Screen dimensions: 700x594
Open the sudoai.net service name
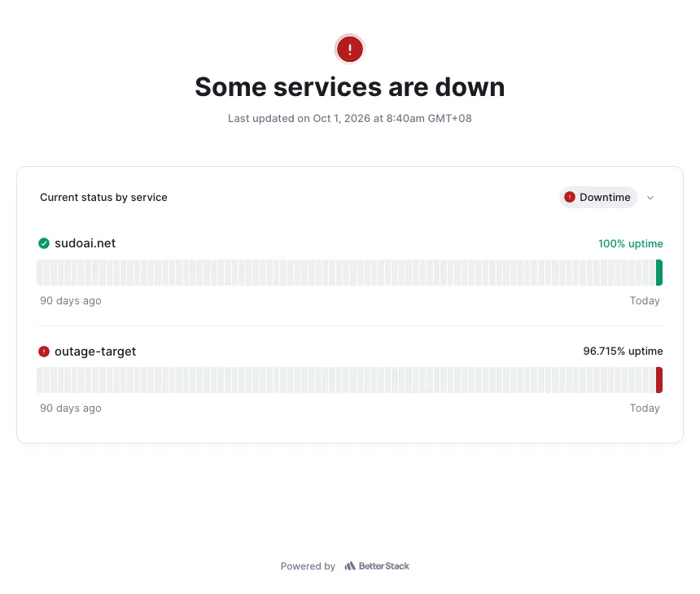(x=85, y=243)
